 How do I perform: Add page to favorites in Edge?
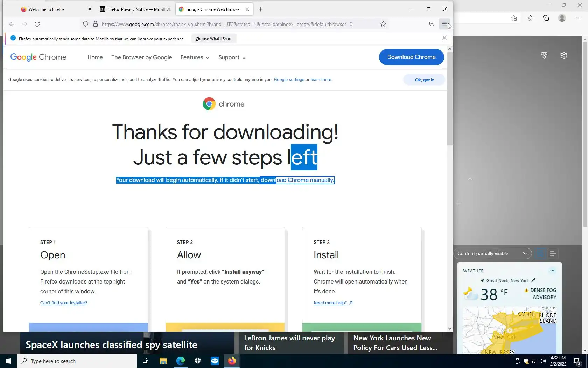pyautogui.click(x=514, y=18)
